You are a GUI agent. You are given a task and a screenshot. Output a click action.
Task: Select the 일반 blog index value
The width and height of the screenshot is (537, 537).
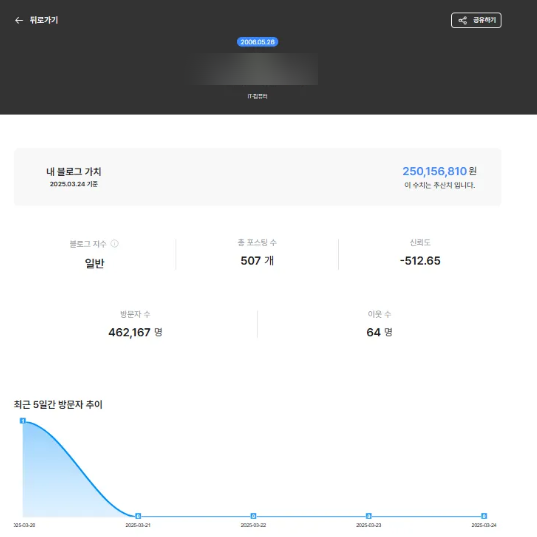pos(94,263)
